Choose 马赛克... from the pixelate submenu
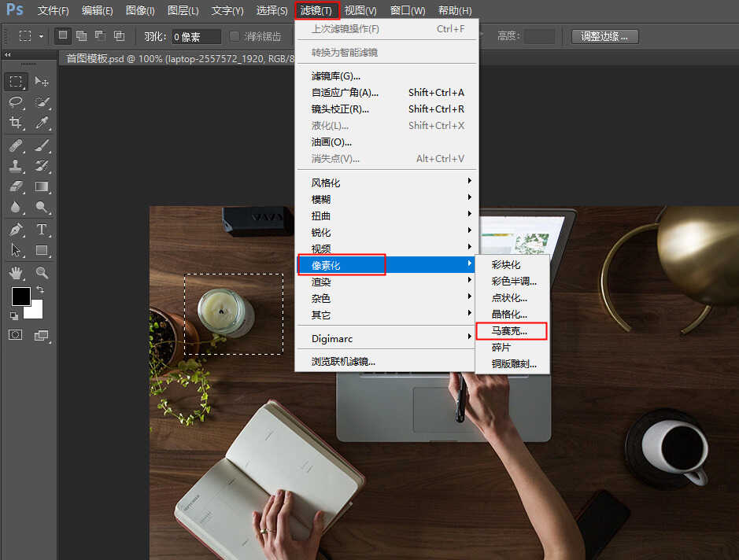 tap(510, 331)
